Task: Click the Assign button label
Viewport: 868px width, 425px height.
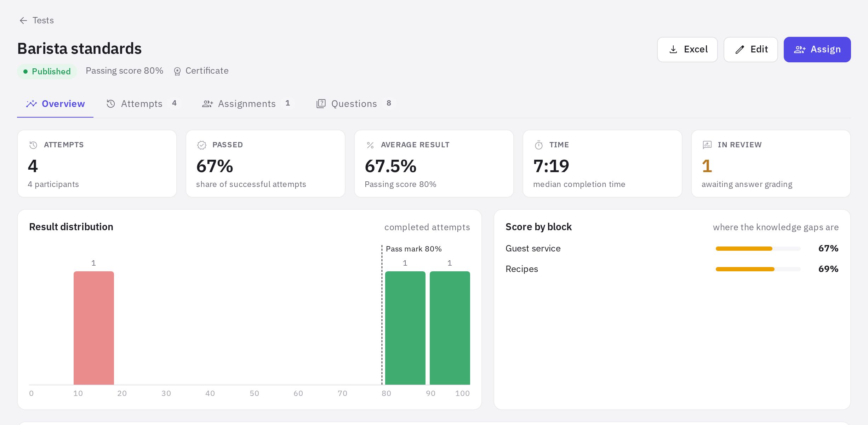Action: pos(826,50)
